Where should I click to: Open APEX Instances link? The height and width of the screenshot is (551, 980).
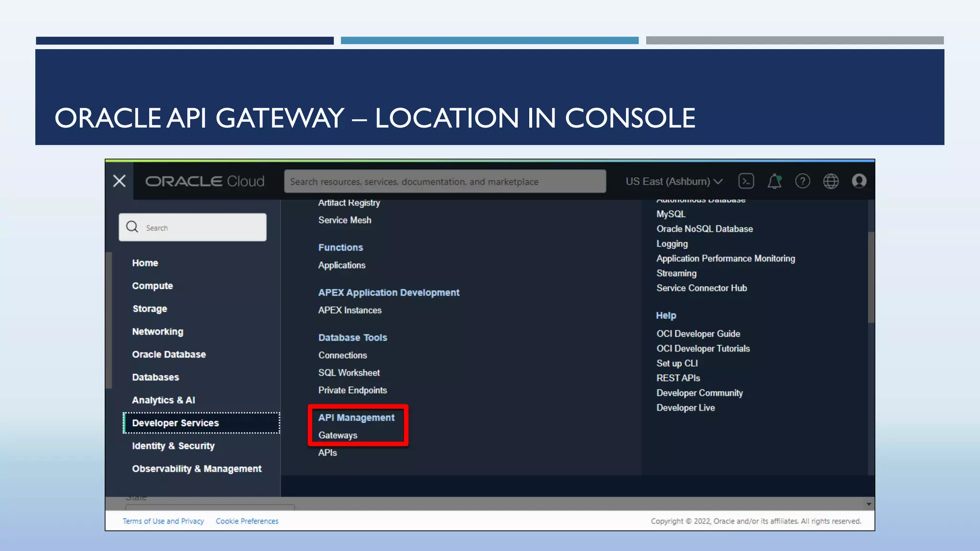[350, 310]
